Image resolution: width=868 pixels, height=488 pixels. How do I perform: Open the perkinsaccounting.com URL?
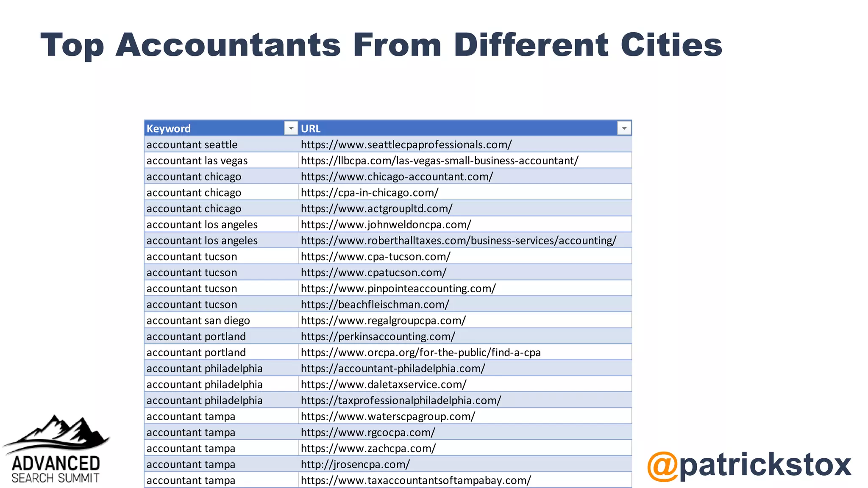coord(378,336)
